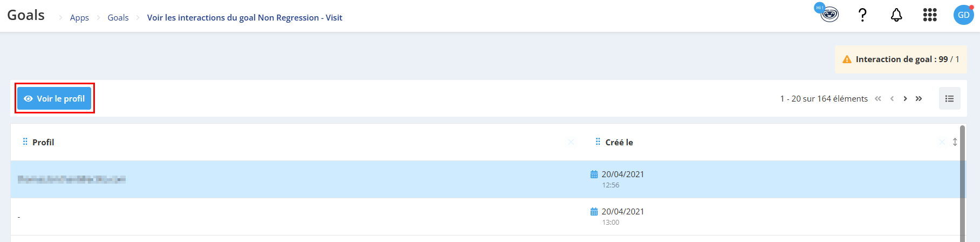Open the notifications bell
The image size is (980, 242).
(x=896, y=15)
